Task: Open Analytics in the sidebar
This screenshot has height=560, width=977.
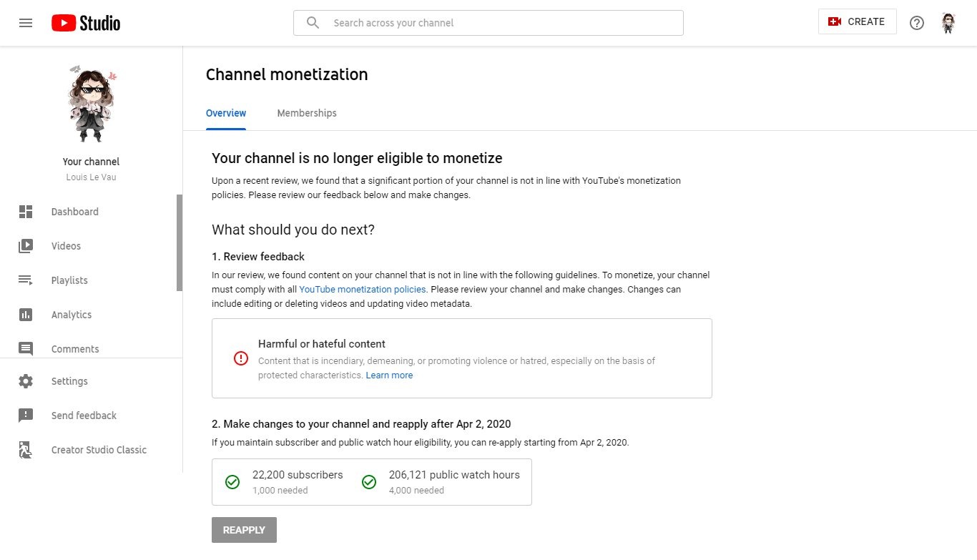Action: [92, 315]
